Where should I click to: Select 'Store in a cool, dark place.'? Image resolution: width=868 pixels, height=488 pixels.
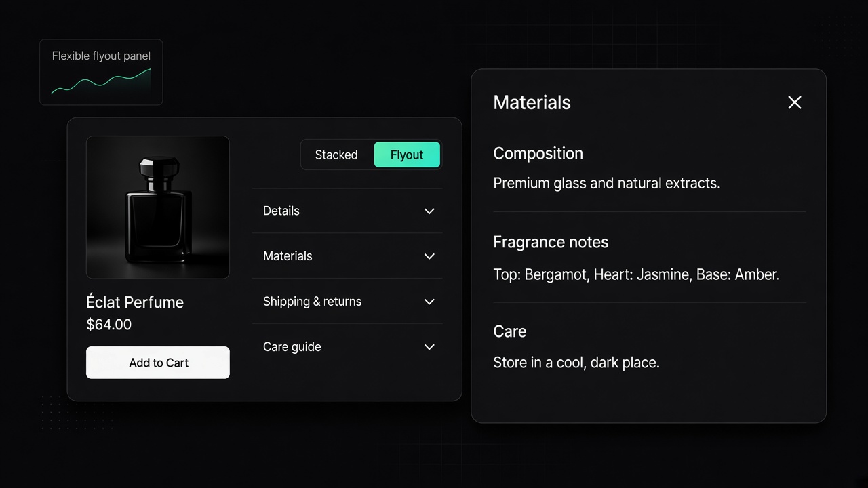tap(576, 363)
